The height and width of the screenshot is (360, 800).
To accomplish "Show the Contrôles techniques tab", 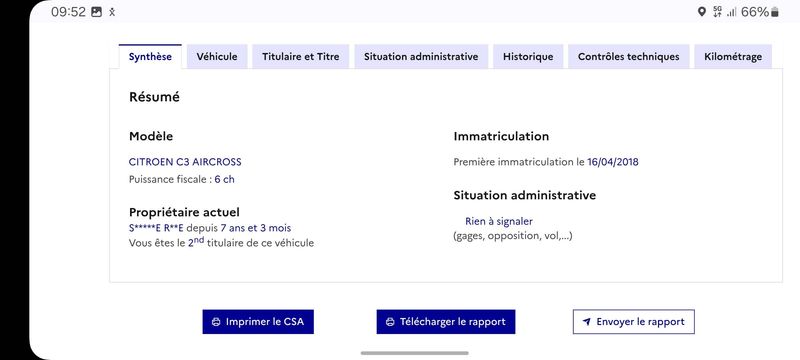I will (629, 57).
